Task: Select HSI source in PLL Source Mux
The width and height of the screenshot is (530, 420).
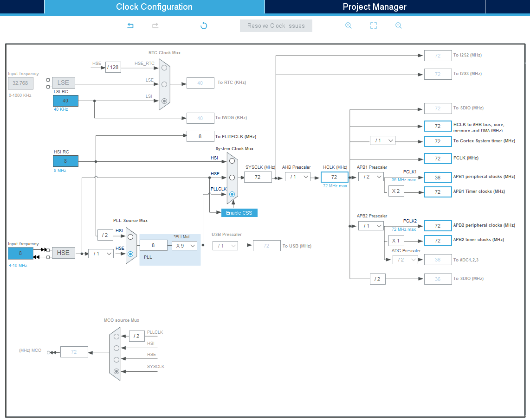Action: 130,237
